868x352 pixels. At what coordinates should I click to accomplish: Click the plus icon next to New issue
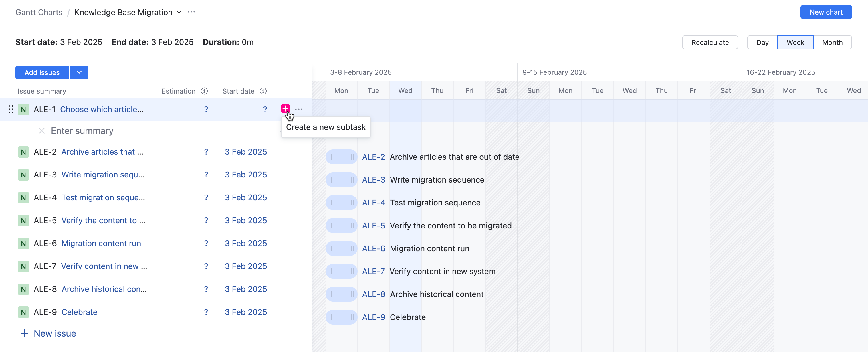24,333
